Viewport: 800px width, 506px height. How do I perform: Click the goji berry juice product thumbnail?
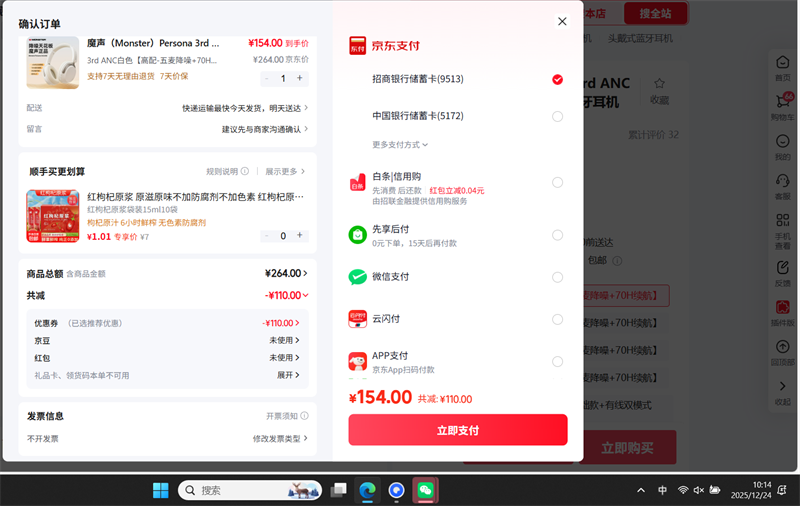point(52,216)
